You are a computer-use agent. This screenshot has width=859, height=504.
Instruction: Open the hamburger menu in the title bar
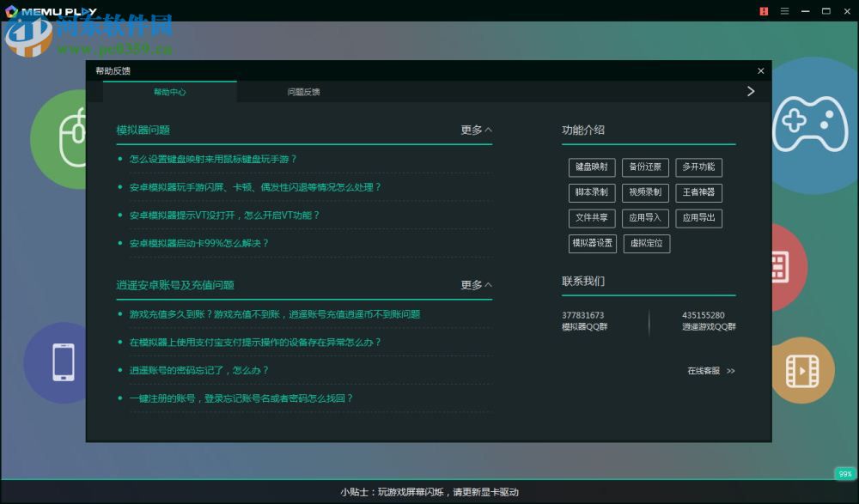tap(784, 11)
